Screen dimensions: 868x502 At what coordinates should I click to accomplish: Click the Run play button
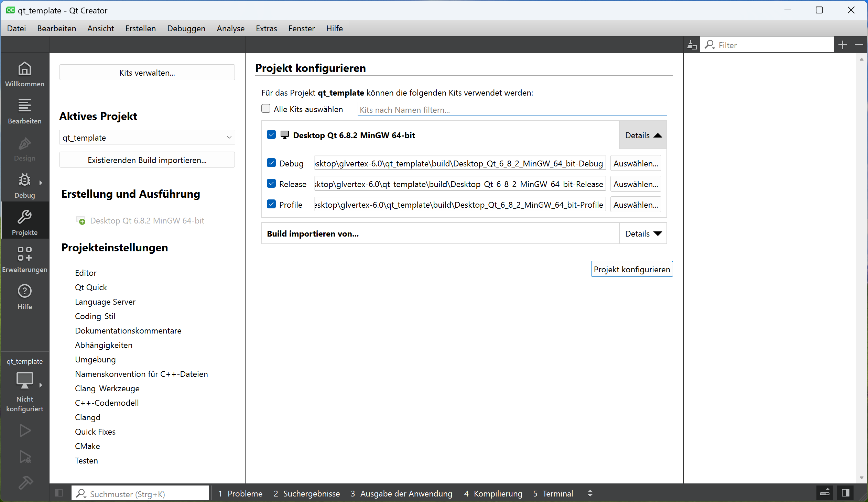tap(25, 430)
